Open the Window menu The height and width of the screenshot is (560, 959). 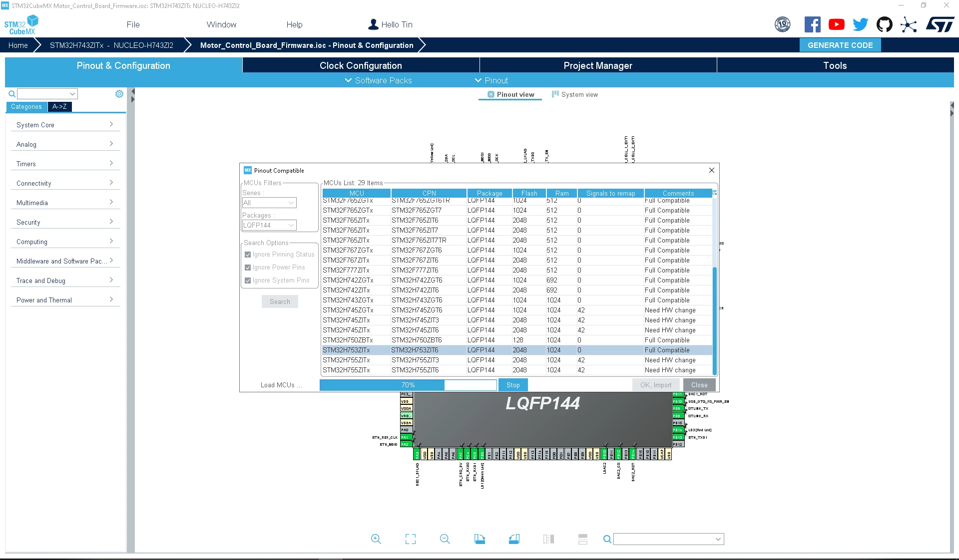click(221, 24)
